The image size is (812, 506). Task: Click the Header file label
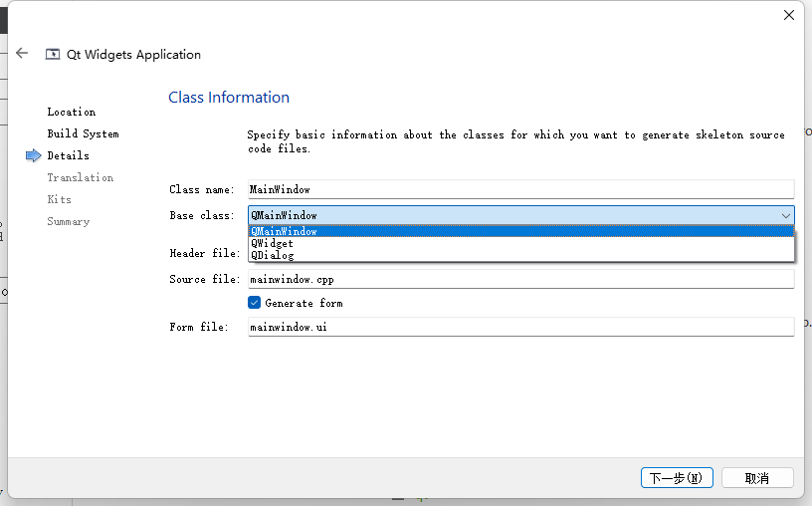click(205, 253)
